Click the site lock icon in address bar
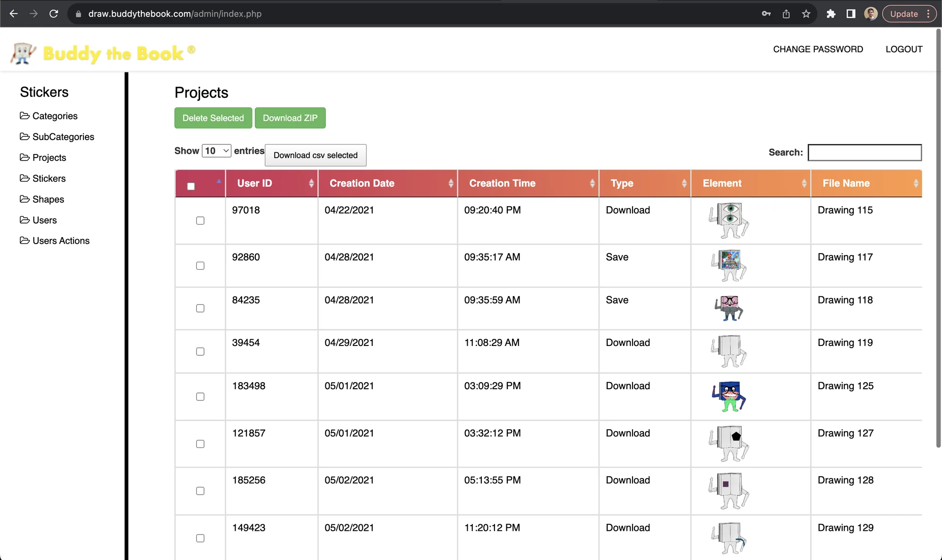The width and height of the screenshot is (942, 560). pyautogui.click(x=78, y=14)
